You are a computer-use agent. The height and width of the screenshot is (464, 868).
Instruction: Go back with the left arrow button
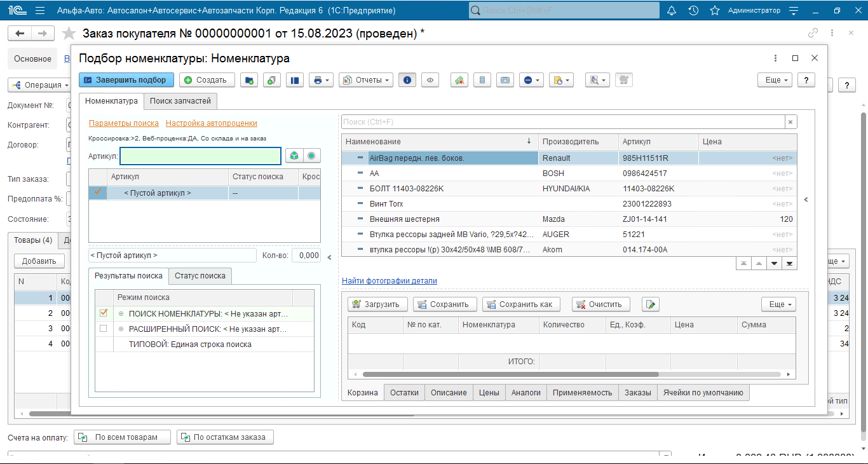tap(21, 34)
